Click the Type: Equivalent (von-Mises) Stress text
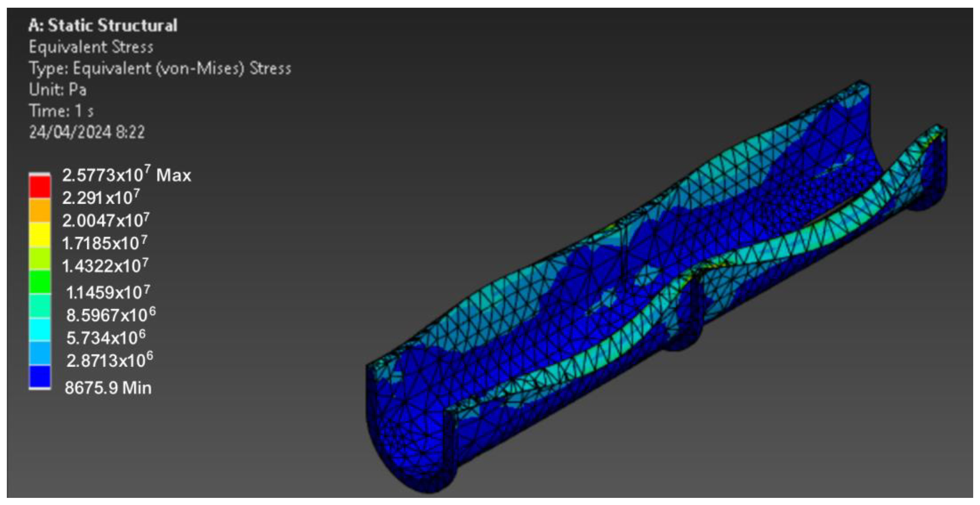This screenshot has width=980, height=505. coord(160,68)
